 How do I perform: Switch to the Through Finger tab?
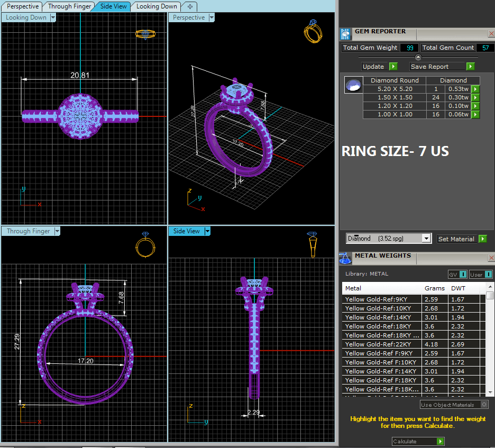tap(69, 6)
